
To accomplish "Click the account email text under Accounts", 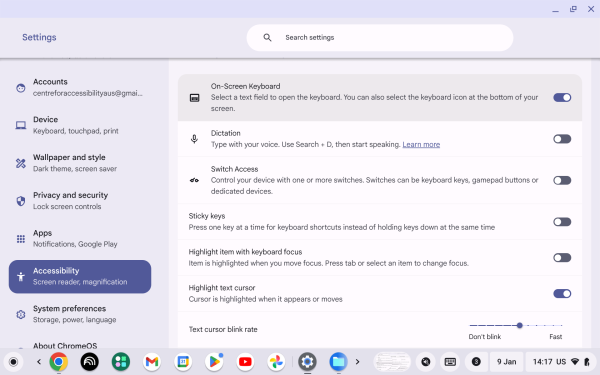I will (88, 93).
